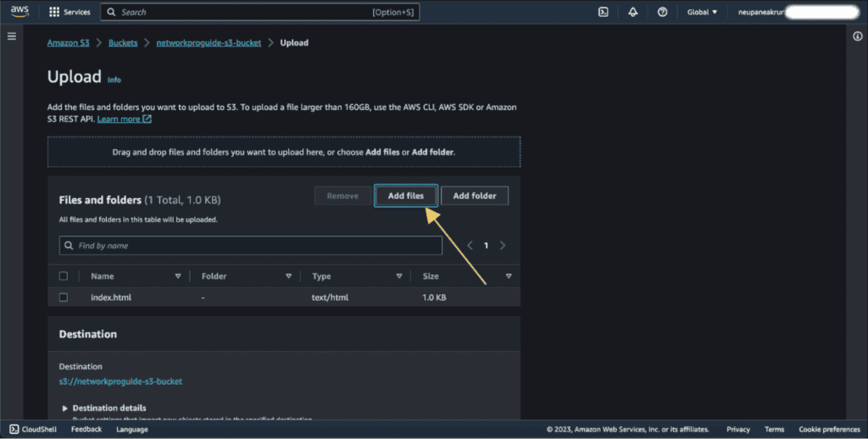Click the text/html type cell
Screen dimensions: 868x439
click(x=330, y=297)
